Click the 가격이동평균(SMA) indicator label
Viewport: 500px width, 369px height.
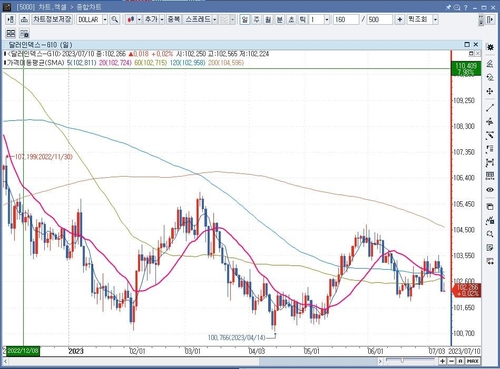[x=36, y=62]
